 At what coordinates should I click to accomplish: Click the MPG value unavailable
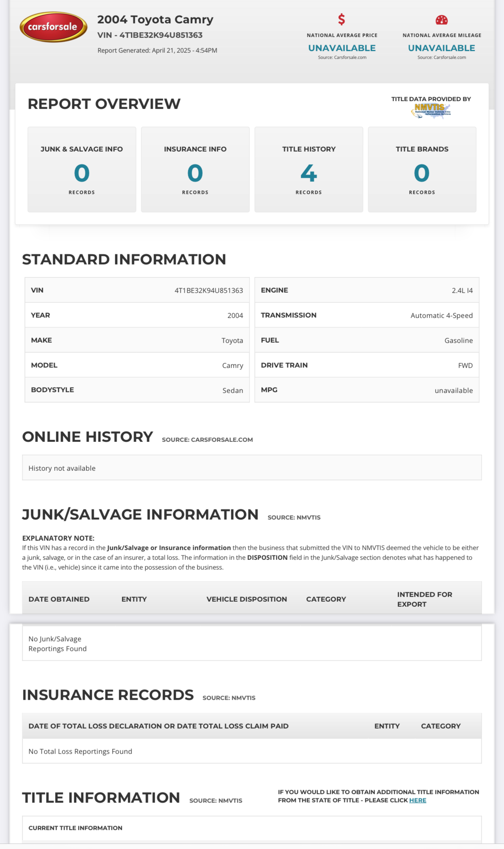pyautogui.click(x=454, y=390)
